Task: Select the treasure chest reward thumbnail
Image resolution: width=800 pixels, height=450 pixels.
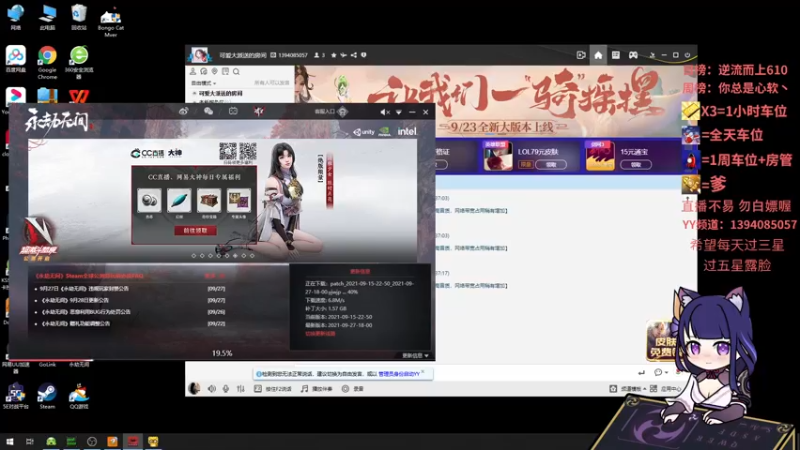Action: [209, 201]
